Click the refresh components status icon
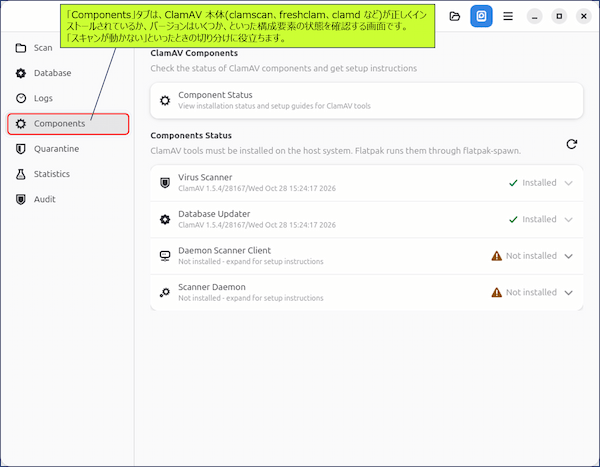The width and height of the screenshot is (600, 467). tap(572, 144)
